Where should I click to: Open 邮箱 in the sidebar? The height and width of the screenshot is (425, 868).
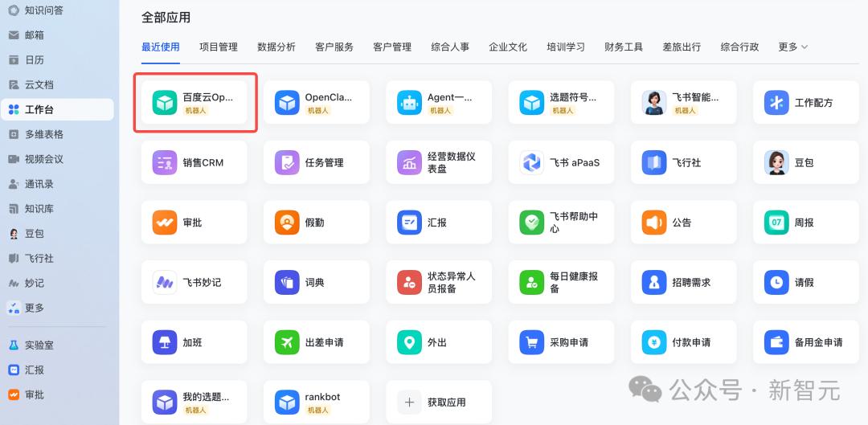[58, 35]
